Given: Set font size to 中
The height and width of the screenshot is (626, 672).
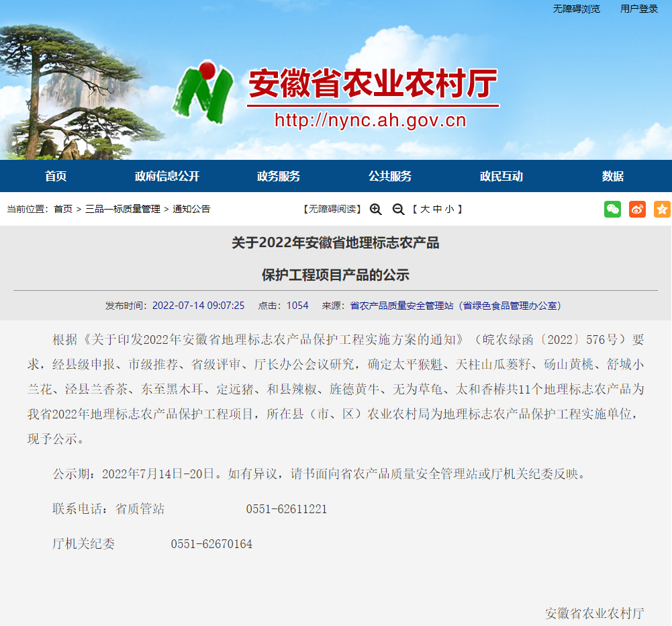Looking at the screenshot, I should 437,210.
